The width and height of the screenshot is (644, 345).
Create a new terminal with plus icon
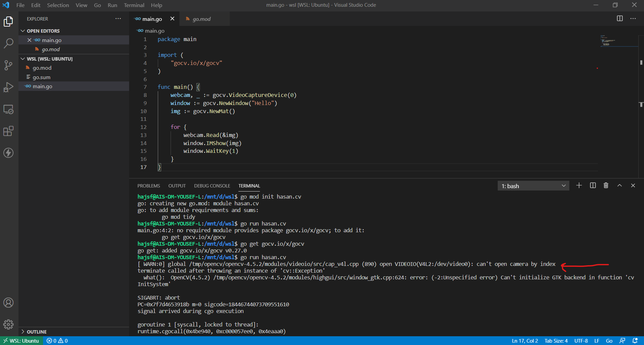tap(579, 185)
